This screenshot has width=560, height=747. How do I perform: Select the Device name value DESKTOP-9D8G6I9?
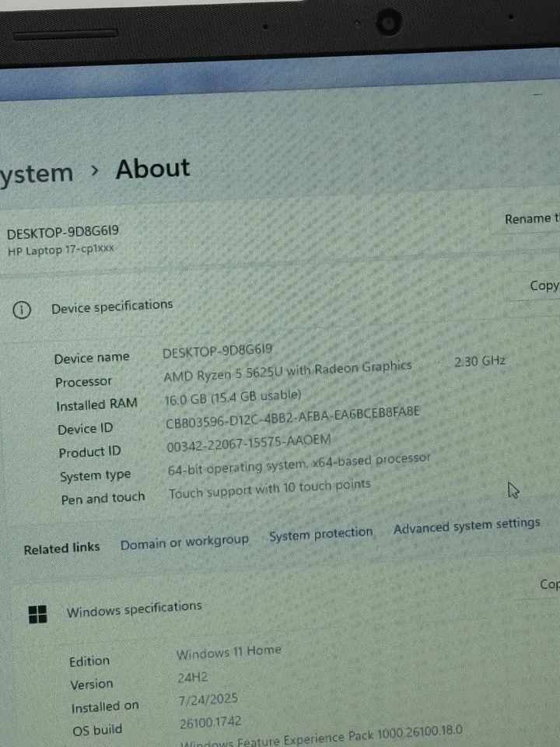217,351
